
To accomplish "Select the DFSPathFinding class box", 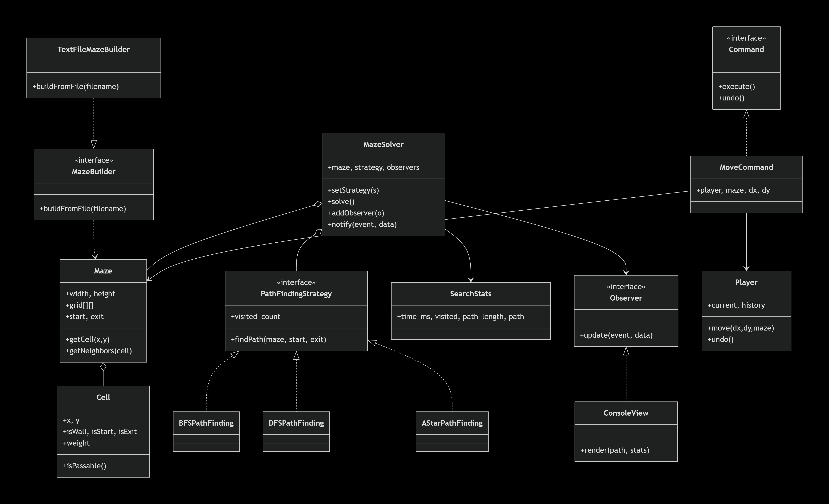I will (x=296, y=432).
